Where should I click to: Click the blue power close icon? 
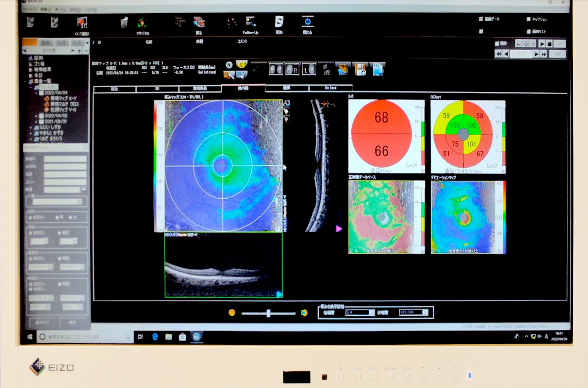click(x=307, y=22)
